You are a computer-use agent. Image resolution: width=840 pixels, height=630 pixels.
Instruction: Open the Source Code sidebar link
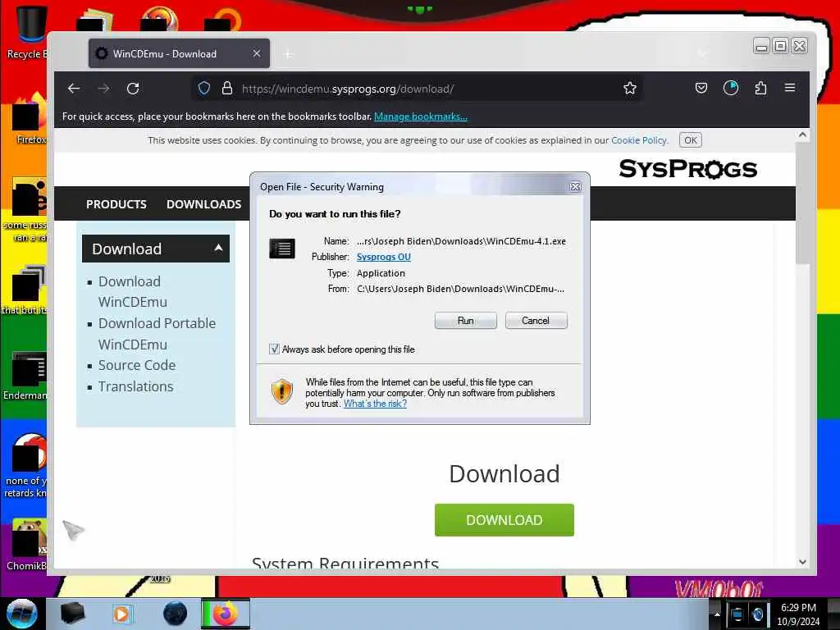[137, 365]
